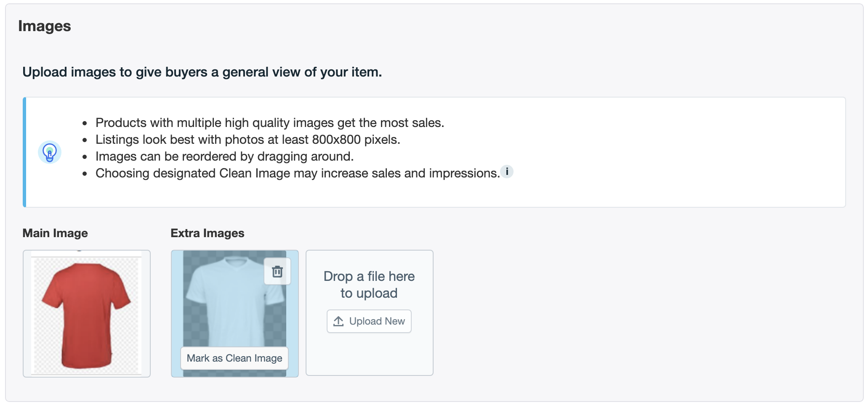
Task: Click the "Upload images to give buyers" subtitle
Action: (202, 72)
